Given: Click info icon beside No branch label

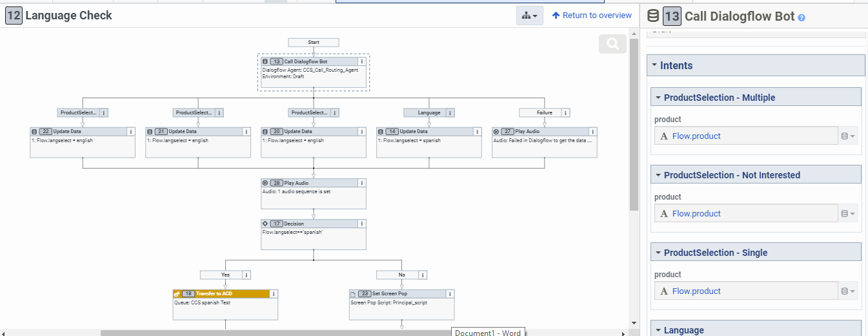Looking at the screenshot, I should 423,275.
